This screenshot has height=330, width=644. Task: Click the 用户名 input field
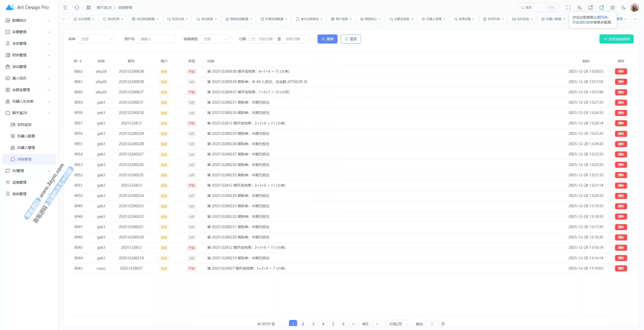(156, 39)
